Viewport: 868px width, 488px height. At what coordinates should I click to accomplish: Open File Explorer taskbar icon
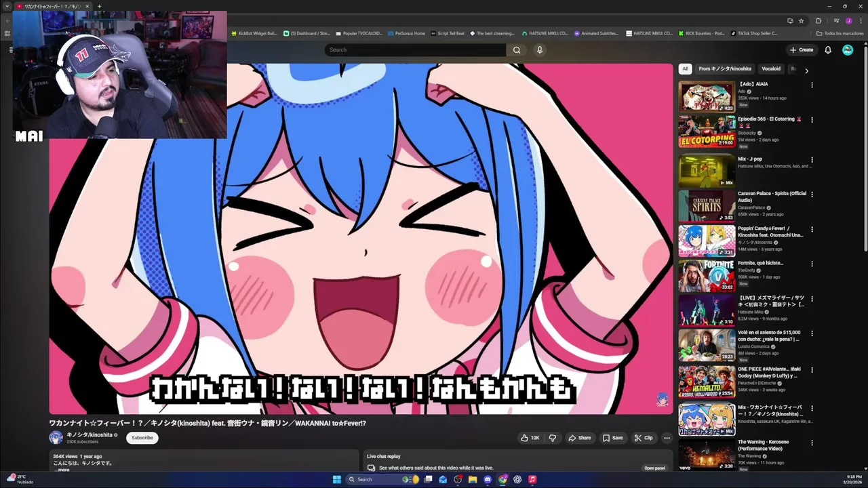[473, 479]
